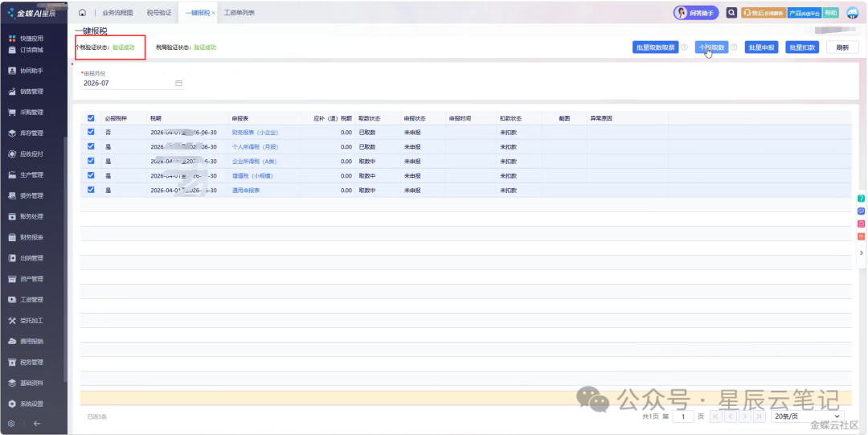Screen dimensions: 868x435
Task: Toggle the select-all checkbox in table header
Action: [x=91, y=118]
